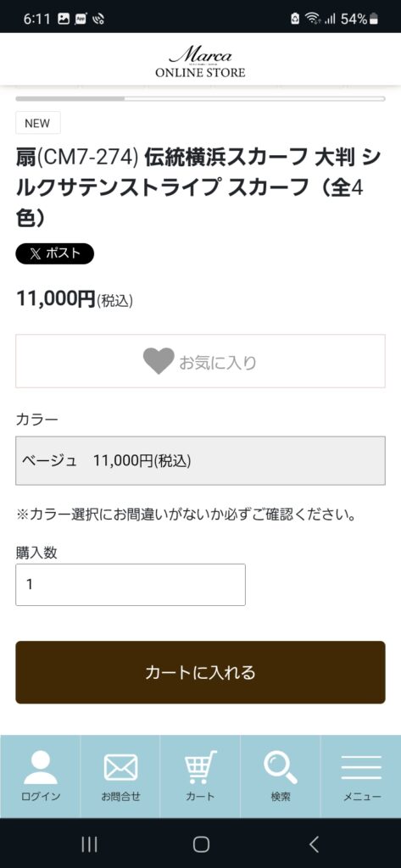Tap Android home navigation button

pos(201,843)
